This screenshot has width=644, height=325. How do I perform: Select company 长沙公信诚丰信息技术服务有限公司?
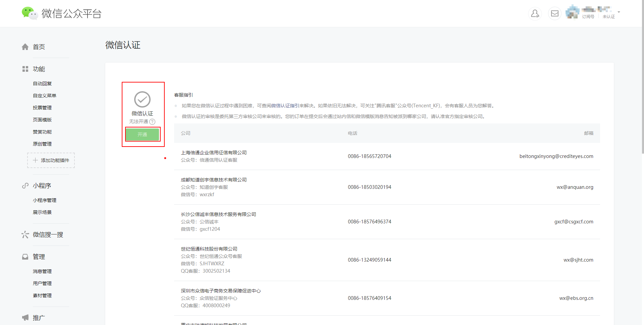click(218, 214)
